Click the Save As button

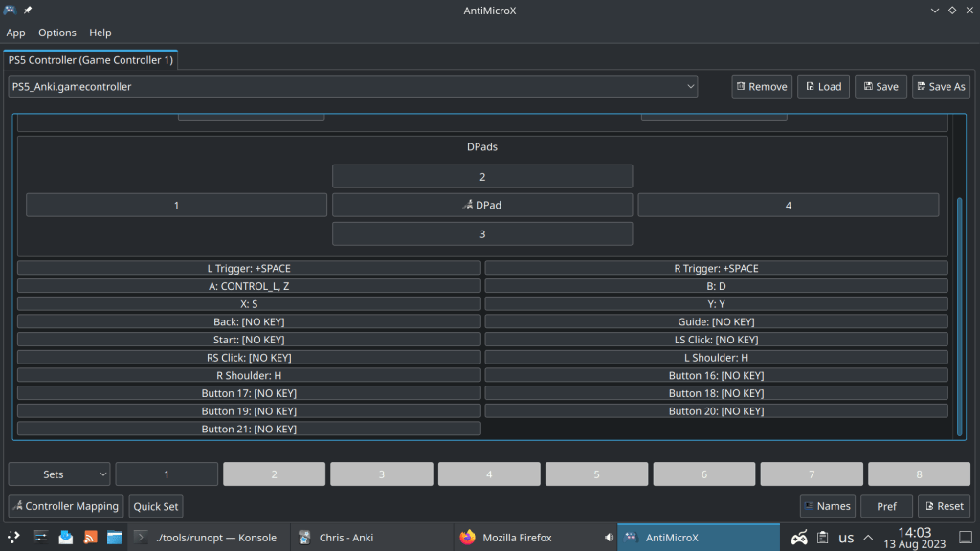(941, 86)
